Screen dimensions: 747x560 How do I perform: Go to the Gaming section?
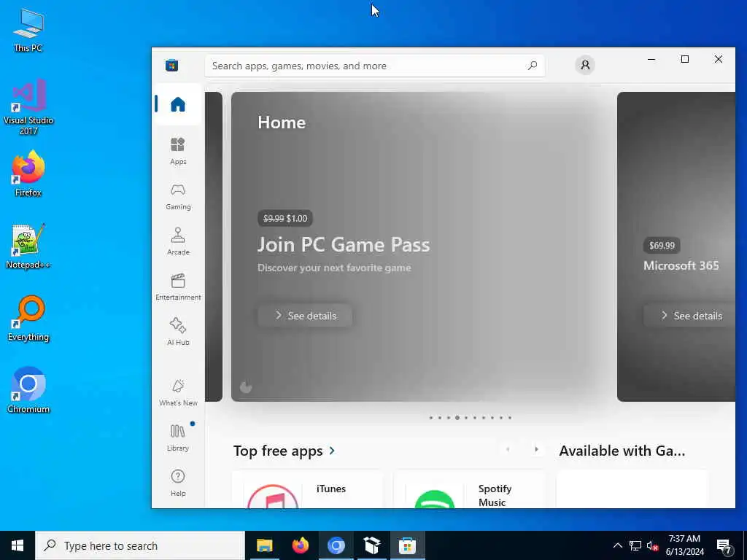point(178,197)
